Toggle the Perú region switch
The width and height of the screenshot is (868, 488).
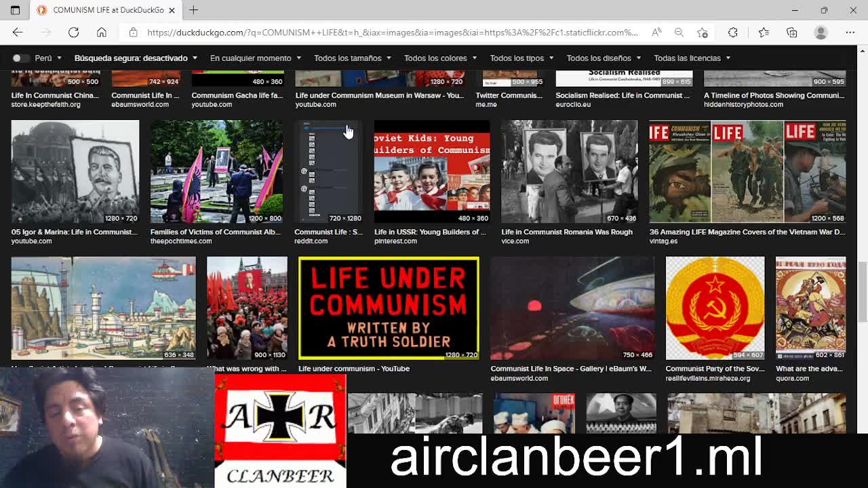tap(20, 58)
